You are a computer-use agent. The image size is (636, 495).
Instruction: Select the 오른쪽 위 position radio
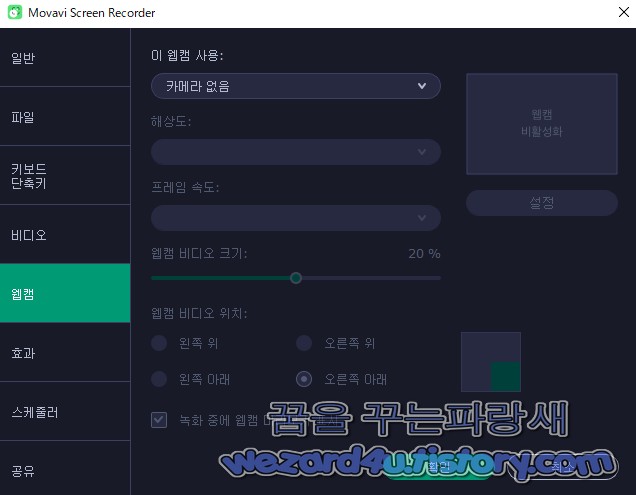click(304, 343)
